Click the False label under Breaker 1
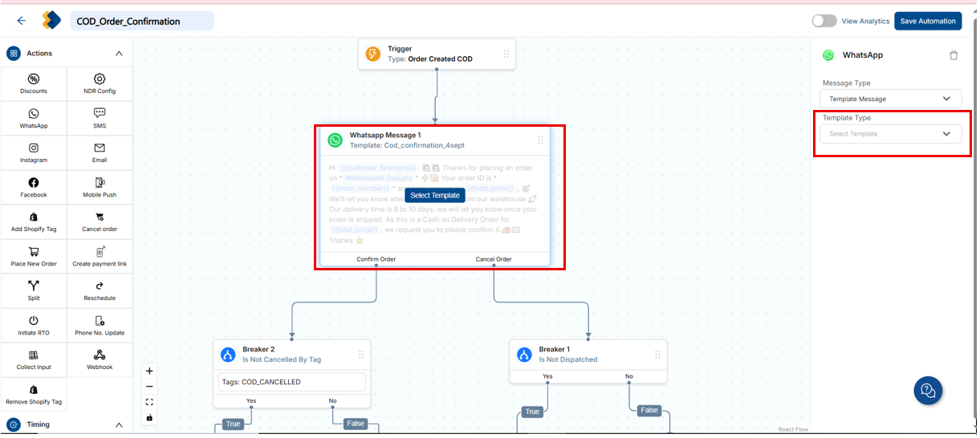This screenshot has width=980, height=438. pyautogui.click(x=649, y=410)
